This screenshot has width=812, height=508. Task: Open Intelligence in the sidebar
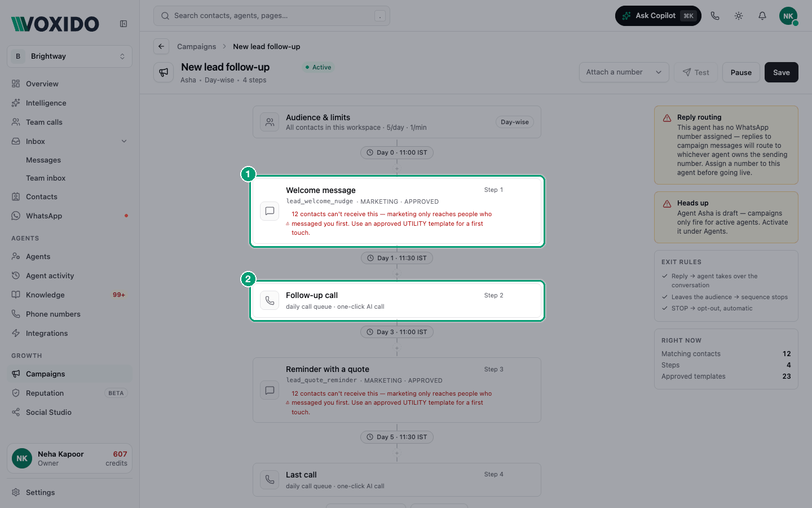(69, 103)
